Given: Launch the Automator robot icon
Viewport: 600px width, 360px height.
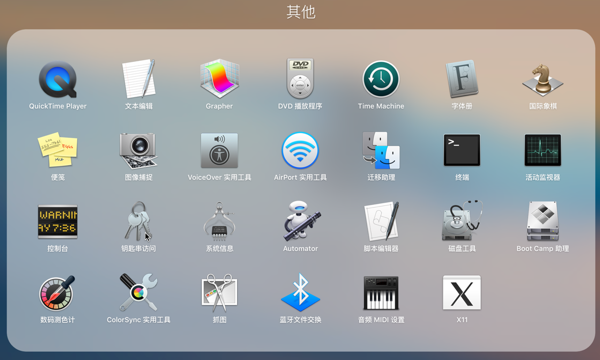Looking at the screenshot, I should pos(302,221).
